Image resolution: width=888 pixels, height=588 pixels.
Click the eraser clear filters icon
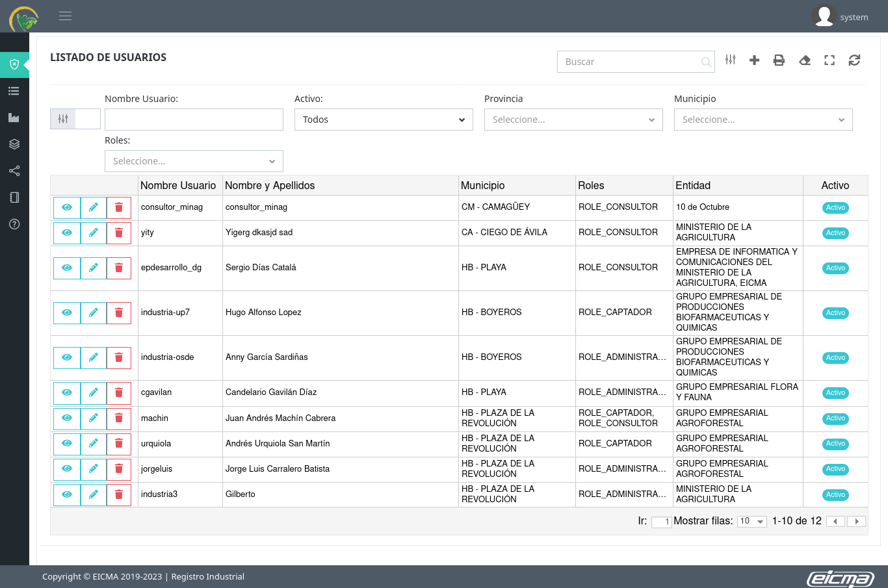(805, 60)
